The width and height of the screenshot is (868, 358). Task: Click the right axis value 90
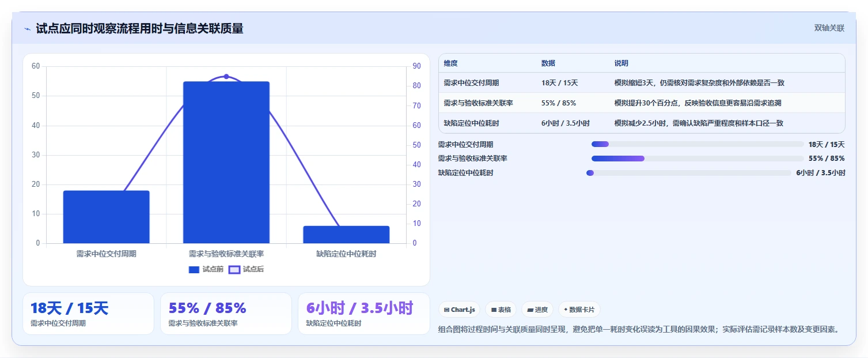(417, 66)
